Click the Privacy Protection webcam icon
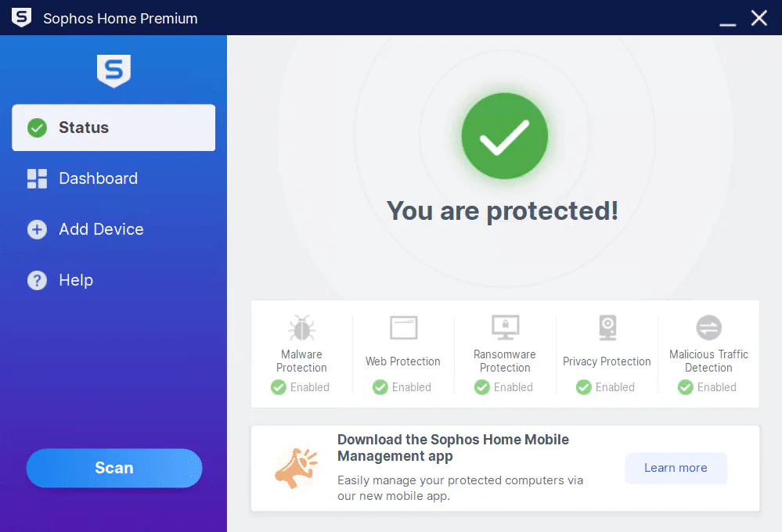Image resolution: width=782 pixels, height=532 pixels. [607, 328]
